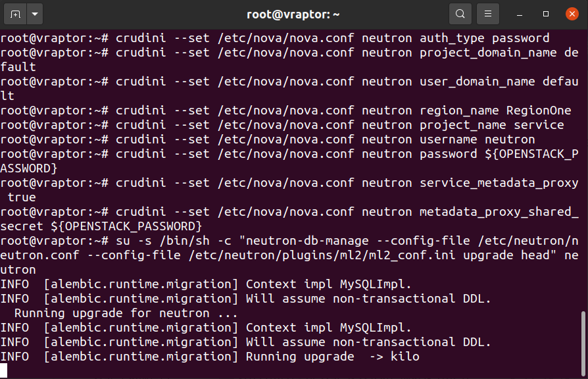The image size is (588, 379).
Task: Click the service_metadata_proxy option text
Action: click(499, 183)
